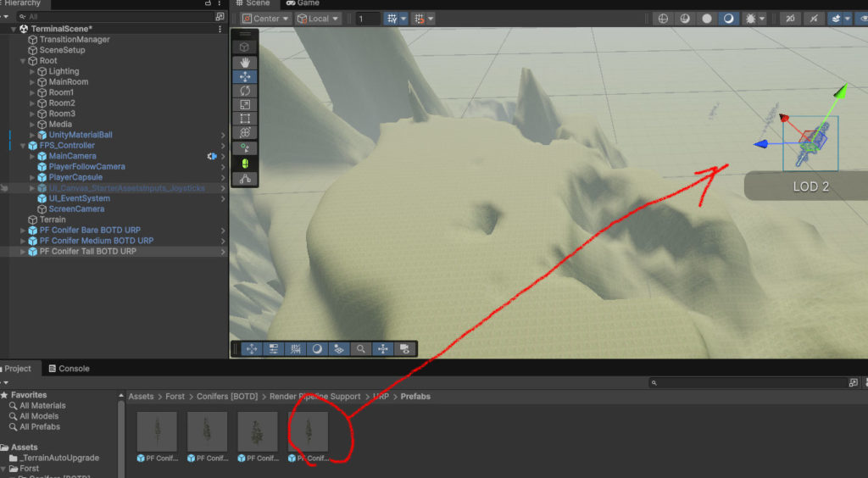Select the circled fourth conifer prefab thumbnail
Screen dimensions: 868x478
(x=309, y=432)
